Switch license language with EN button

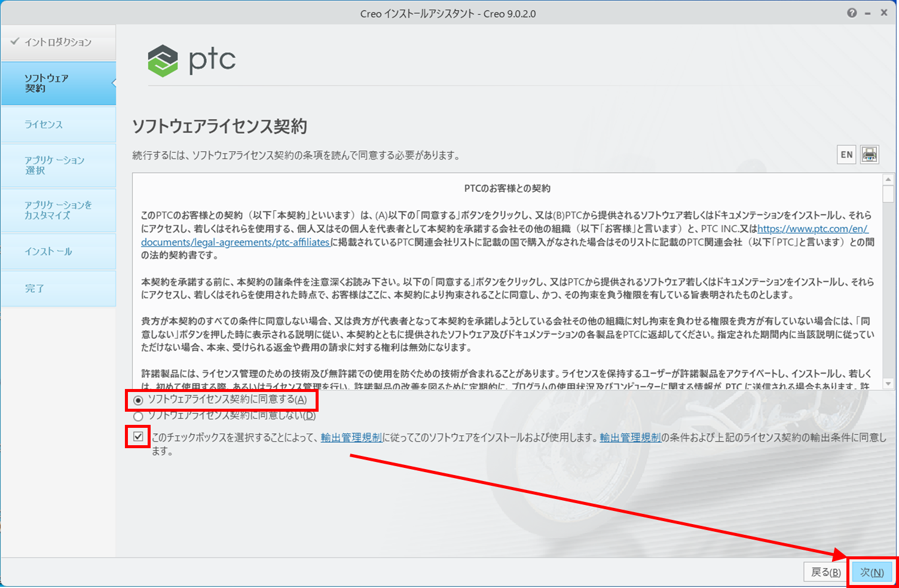(846, 155)
